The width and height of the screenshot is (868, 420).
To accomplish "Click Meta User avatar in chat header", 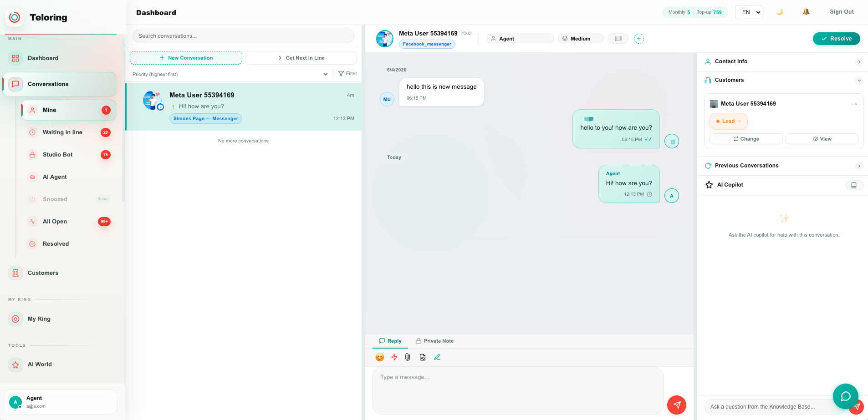I will [385, 39].
